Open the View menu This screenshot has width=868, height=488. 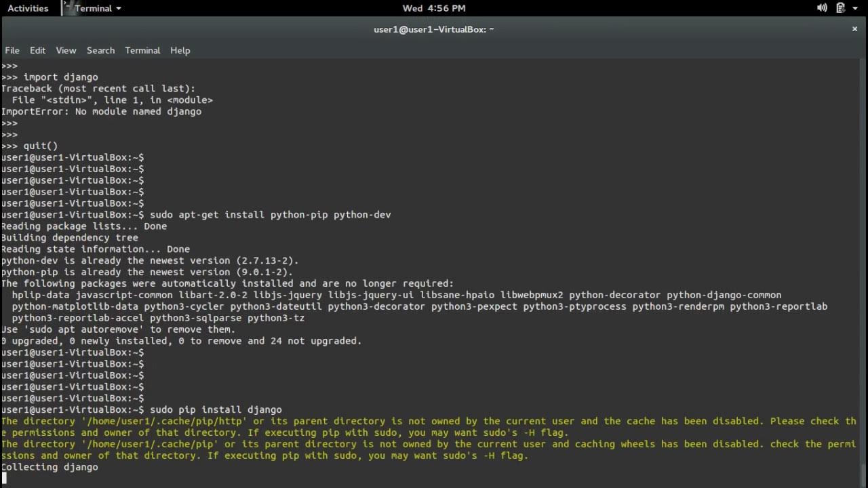tap(66, 50)
